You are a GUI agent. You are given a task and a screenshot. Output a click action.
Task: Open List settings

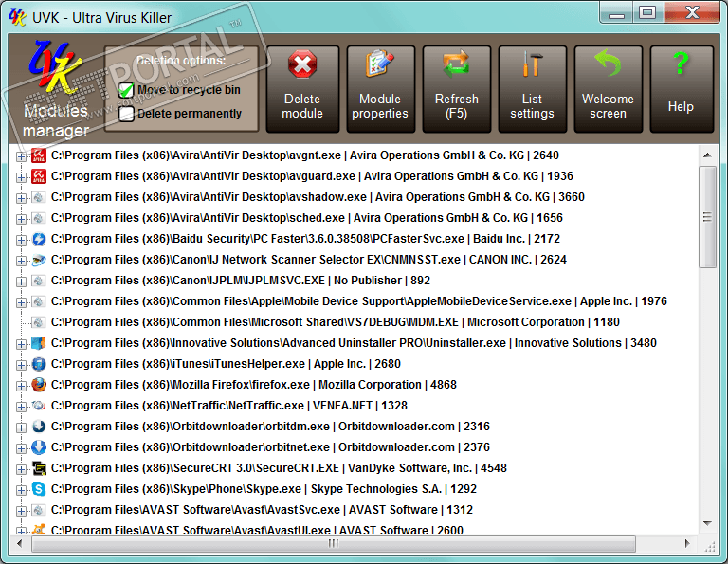coord(532,89)
